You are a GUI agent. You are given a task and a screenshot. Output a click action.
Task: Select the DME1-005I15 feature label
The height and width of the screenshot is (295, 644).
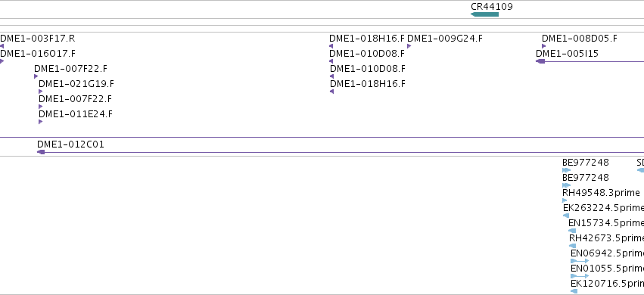point(568,54)
